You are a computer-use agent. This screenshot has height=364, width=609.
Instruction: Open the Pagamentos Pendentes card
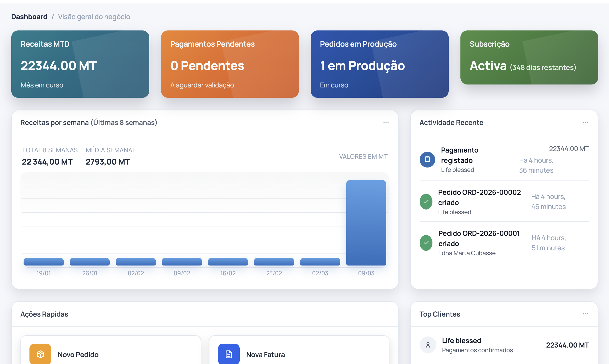coord(230,64)
